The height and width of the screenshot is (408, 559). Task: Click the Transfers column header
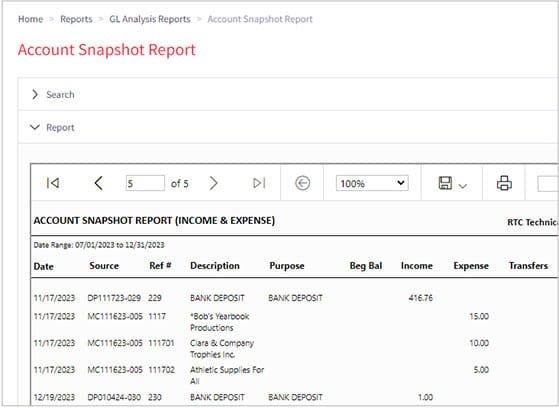pyautogui.click(x=528, y=266)
